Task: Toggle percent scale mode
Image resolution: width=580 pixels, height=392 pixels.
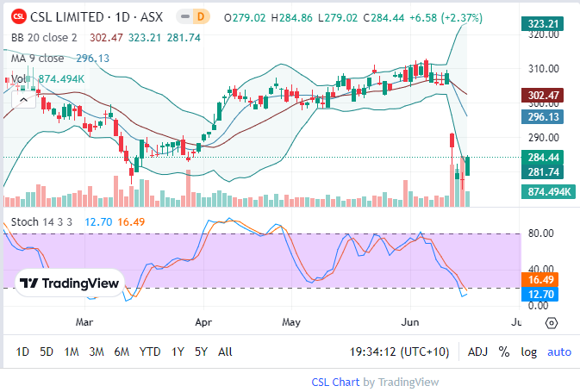Action: (503, 352)
